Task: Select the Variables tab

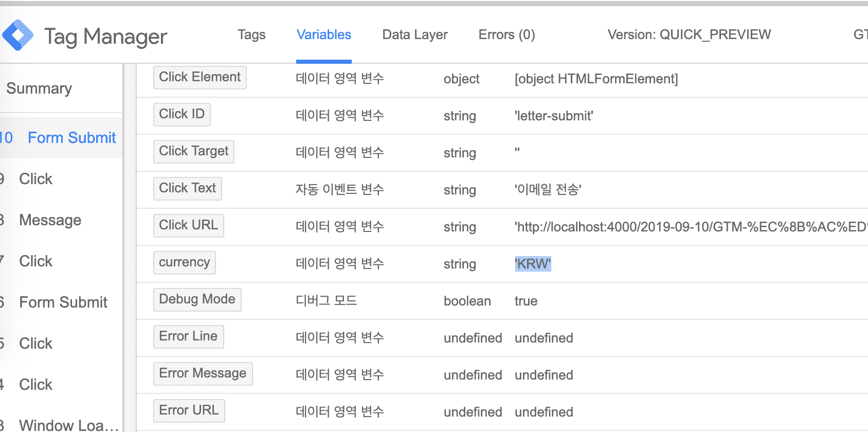Action: point(323,34)
